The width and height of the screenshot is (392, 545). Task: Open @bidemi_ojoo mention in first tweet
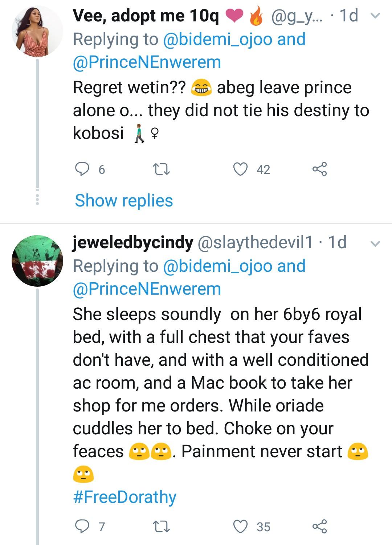(x=218, y=39)
